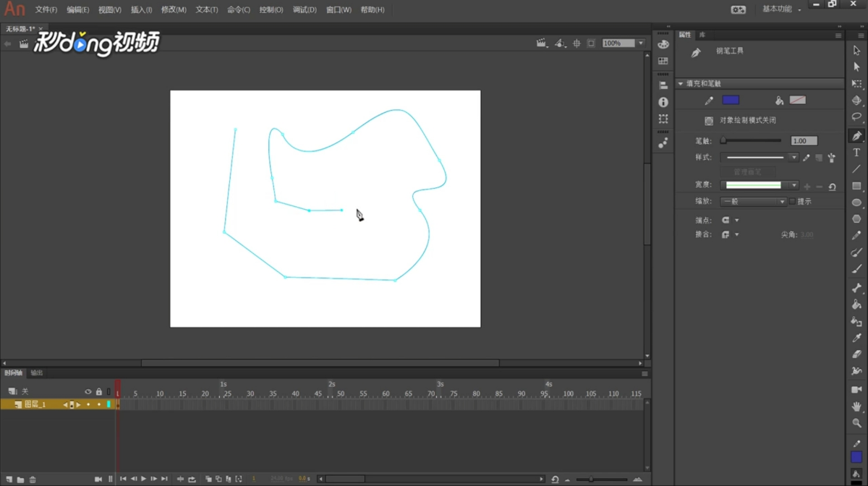Click the reset width icon
The width and height of the screenshot is (868, 486).
[x=833, y=187]
